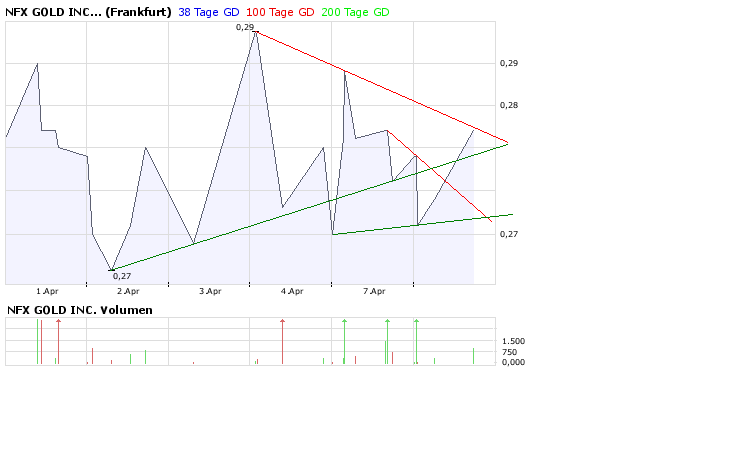Click the "1 Apr" date axis label
Viewport: 738px width, 475px height.
coord(47,291)
